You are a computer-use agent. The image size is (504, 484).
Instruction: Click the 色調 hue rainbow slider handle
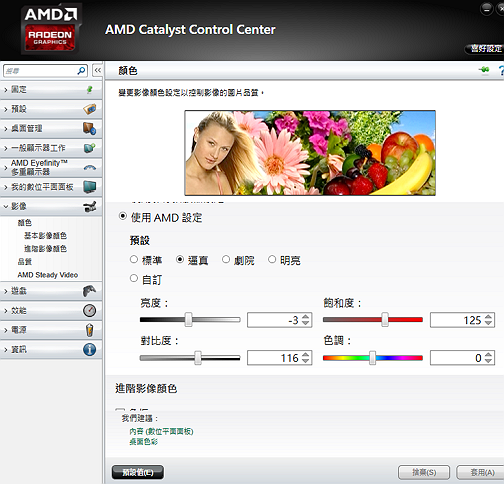(372, 358)
